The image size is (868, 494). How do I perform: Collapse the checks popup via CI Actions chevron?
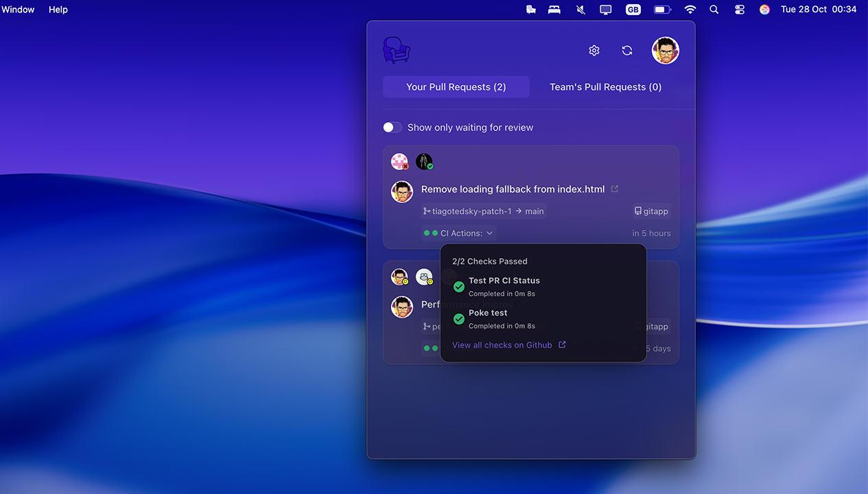pyautogui.click(x=489, y=233)
